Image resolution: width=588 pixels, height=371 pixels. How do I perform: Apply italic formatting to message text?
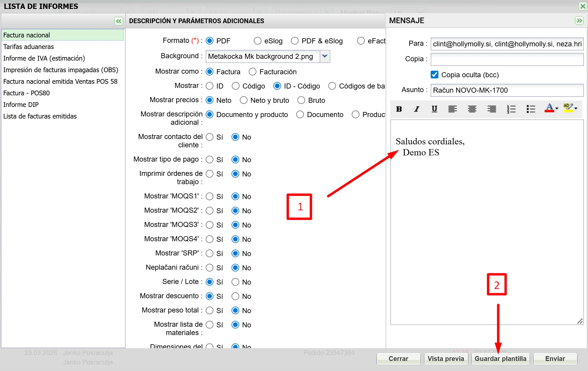pos(417,109)
